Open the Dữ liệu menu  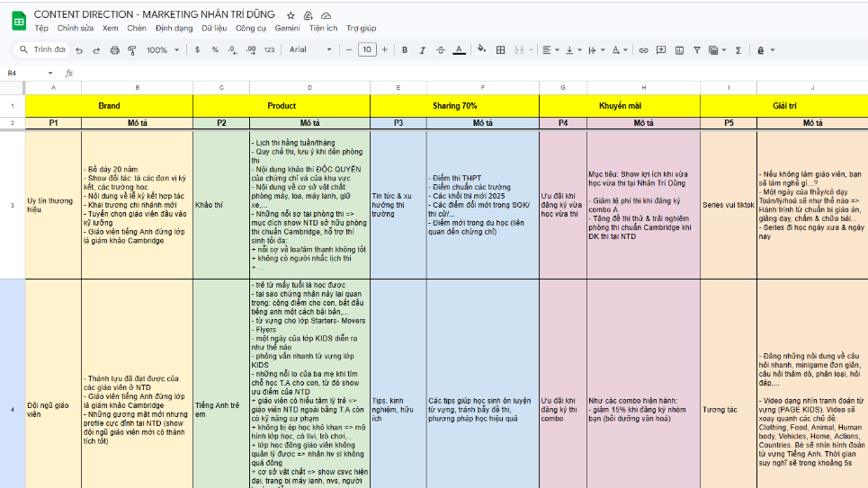tap(214, 28)
